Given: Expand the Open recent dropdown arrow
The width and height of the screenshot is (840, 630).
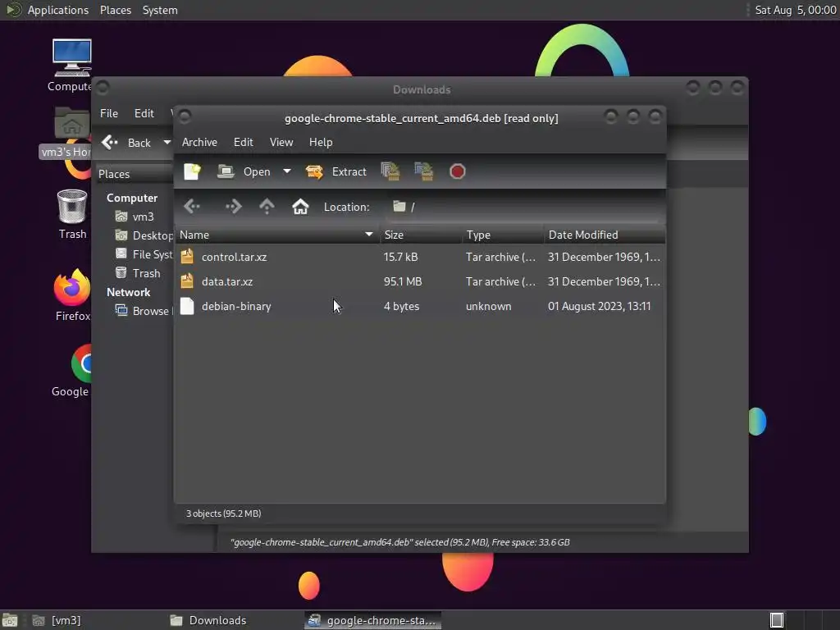Looking at the screenshot, I should [287, 171].
